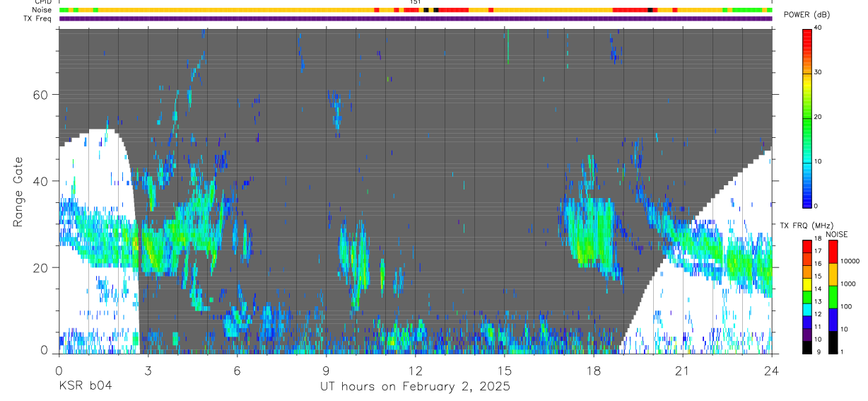Select the 'TX FRQ (MHz)' legend title

tap(807, 225)
